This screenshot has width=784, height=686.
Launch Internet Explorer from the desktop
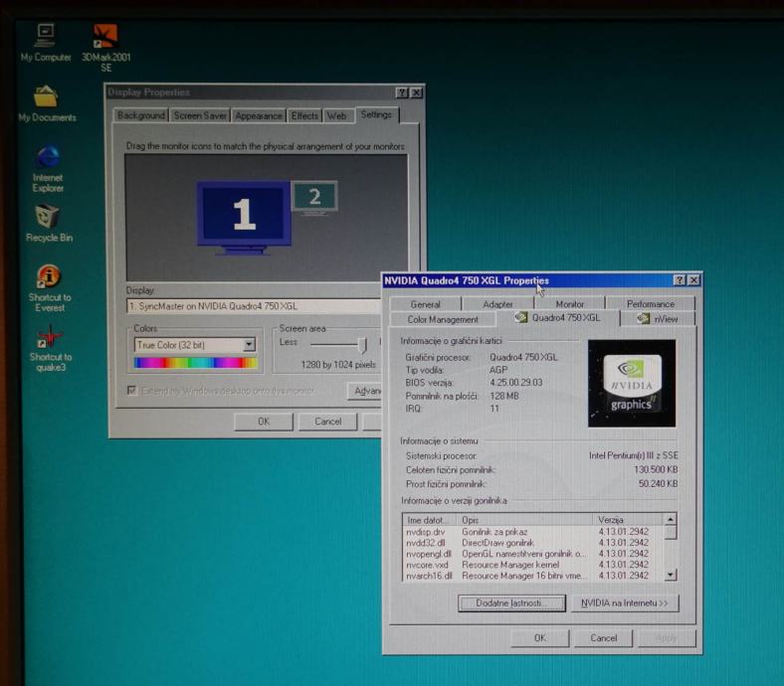pyautogui.click(x=47, y=158)
